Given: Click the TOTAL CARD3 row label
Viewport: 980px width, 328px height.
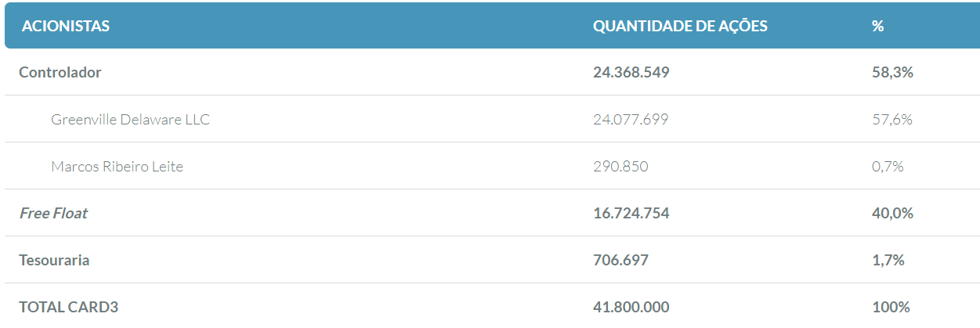Looking at the screenshot, I should coord(68,307).
